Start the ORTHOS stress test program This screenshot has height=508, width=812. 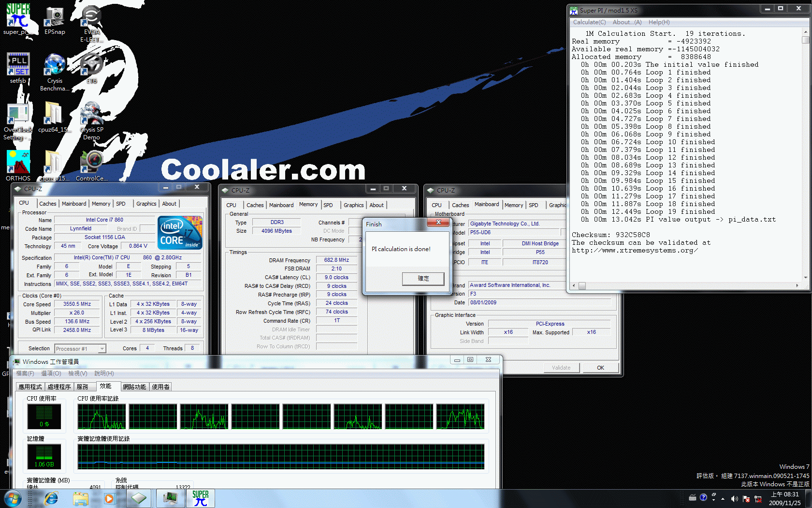(x=18, y=161)
